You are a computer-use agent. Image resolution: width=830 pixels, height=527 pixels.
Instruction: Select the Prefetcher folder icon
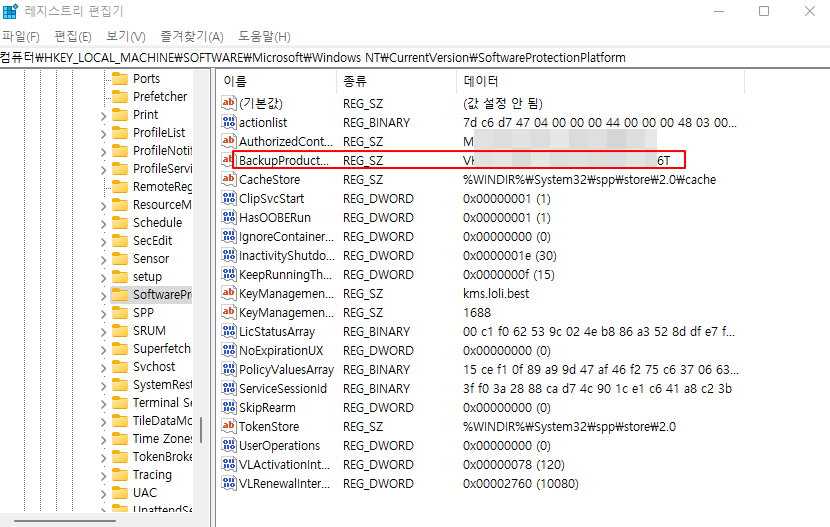(x=120, y=97)
